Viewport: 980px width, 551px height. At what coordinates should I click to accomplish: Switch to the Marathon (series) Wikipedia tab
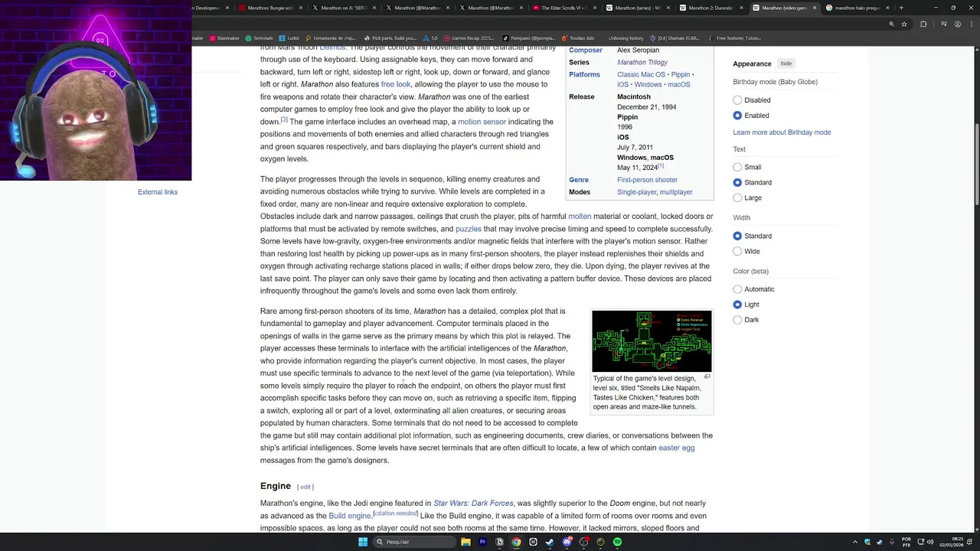637,8
